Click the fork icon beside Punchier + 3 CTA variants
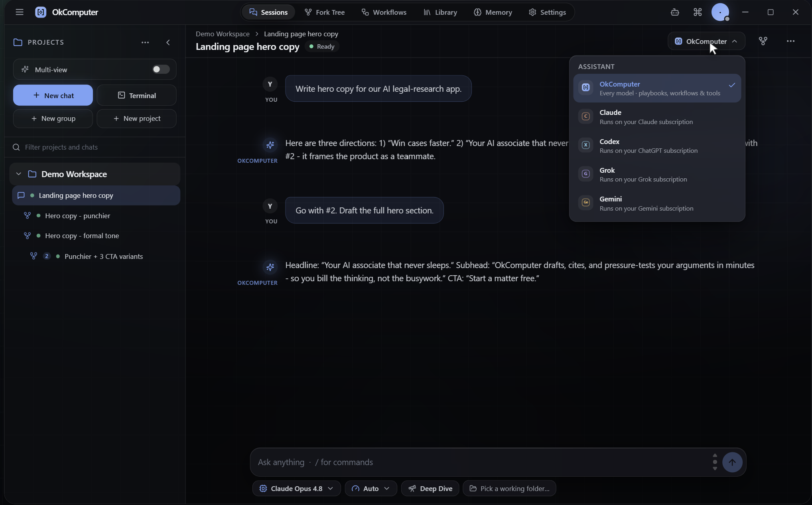 pyautogui.click(x=34, y=256)
